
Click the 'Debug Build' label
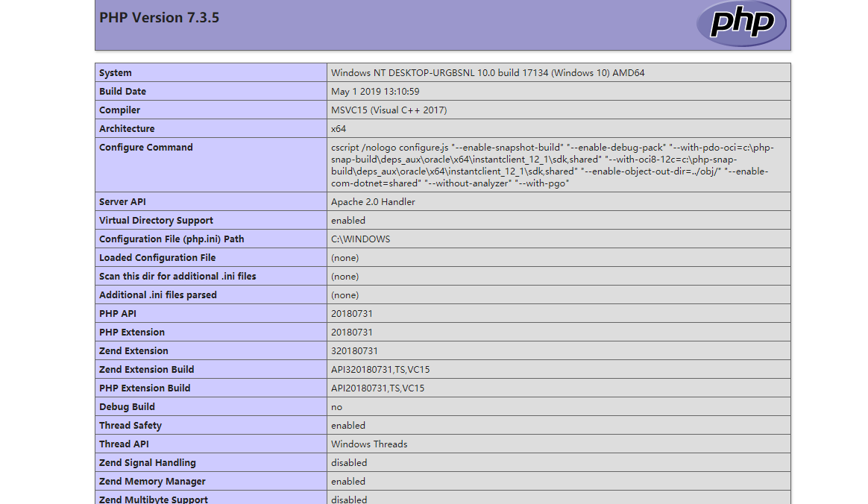pos(127,406)
